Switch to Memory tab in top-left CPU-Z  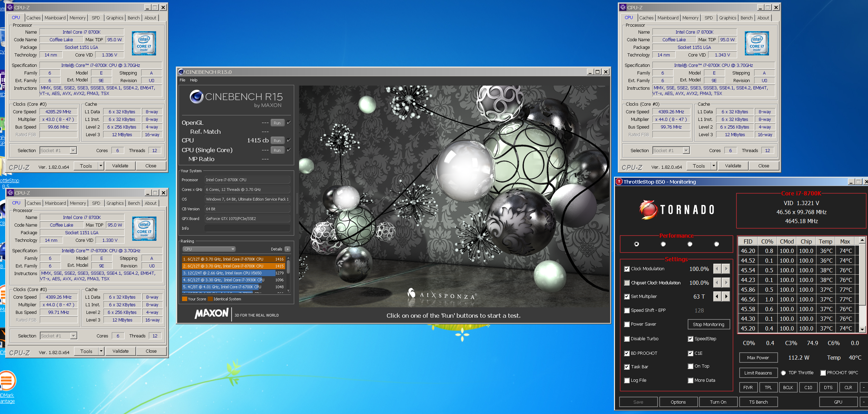[77, 18]
